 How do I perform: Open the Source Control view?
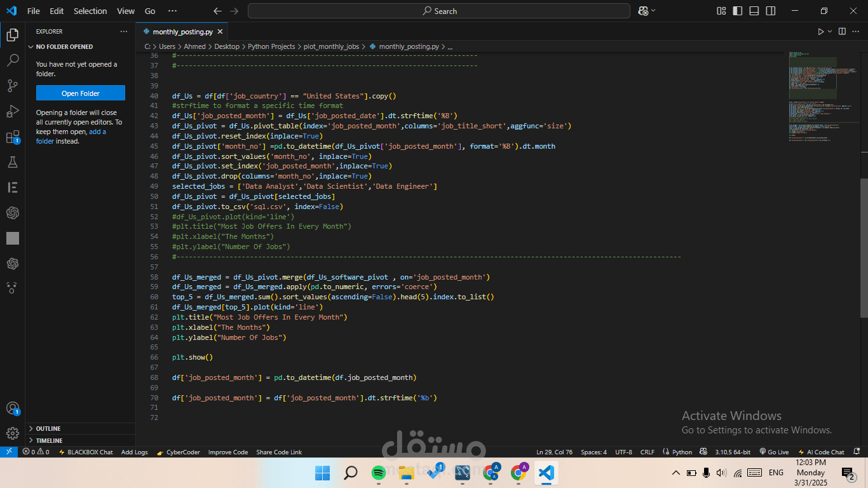[x=12, y=86]
